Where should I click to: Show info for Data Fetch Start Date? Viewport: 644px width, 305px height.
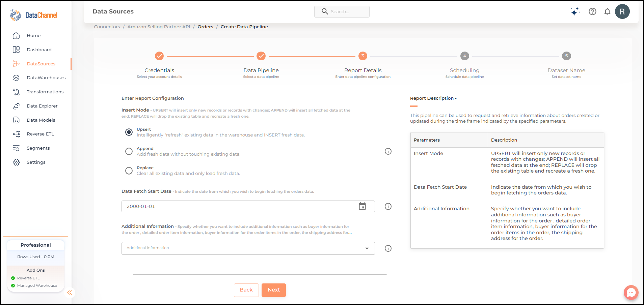(388, 206)
